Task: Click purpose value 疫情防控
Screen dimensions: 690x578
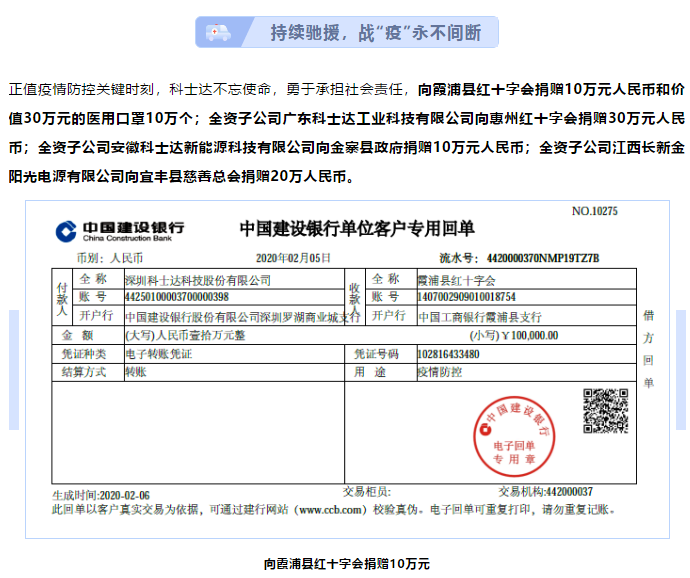Action: tap(440, 372)
